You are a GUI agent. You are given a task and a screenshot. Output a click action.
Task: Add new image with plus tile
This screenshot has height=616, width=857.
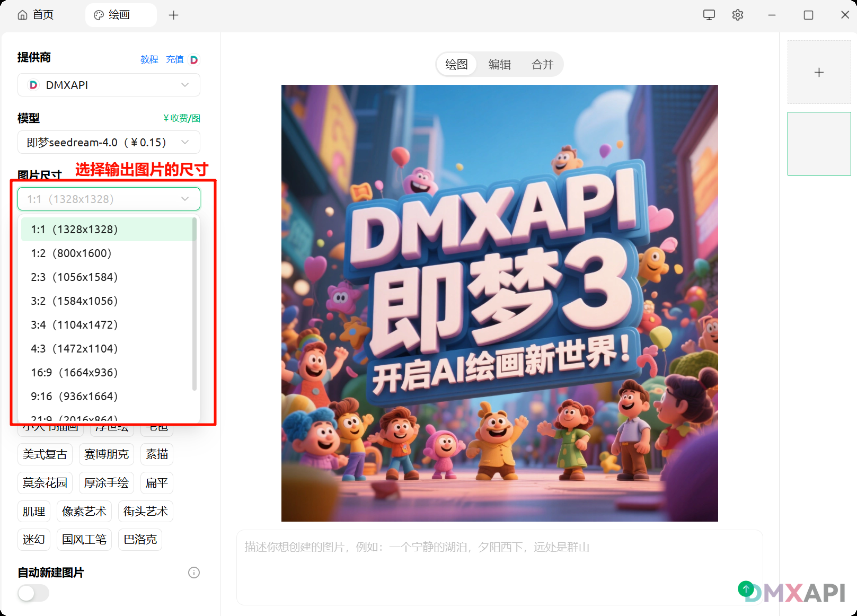819,72
